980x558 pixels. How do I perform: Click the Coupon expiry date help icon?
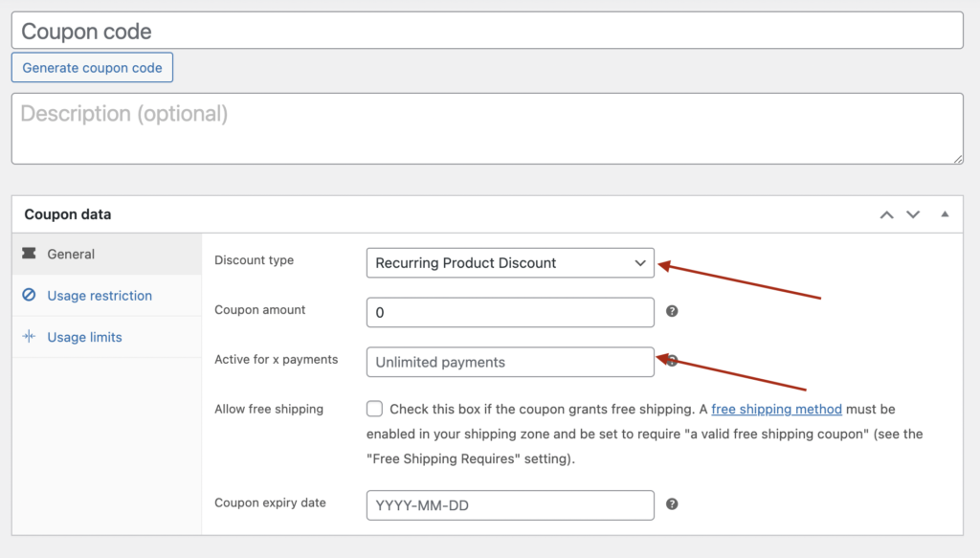(672, 504)
